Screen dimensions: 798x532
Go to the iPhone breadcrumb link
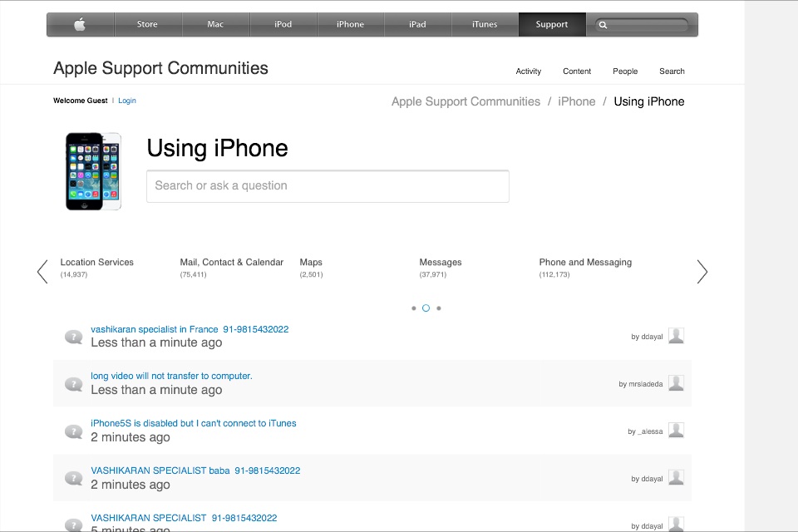[577, 101]
